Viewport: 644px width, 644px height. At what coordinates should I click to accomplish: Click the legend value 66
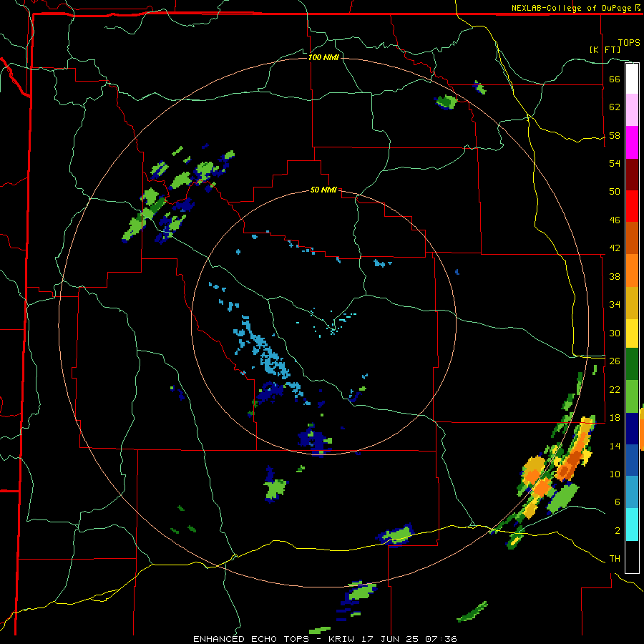pyautogui.click(x=615, y=79)
